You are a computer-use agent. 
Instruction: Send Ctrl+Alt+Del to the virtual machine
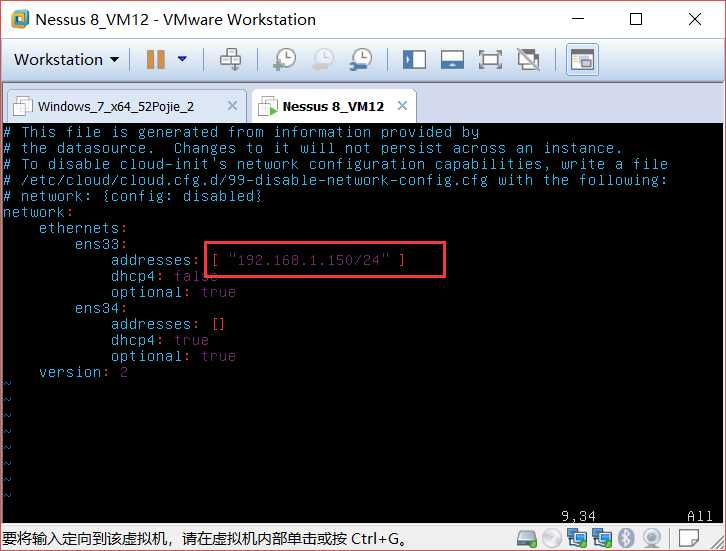[230, 60]
